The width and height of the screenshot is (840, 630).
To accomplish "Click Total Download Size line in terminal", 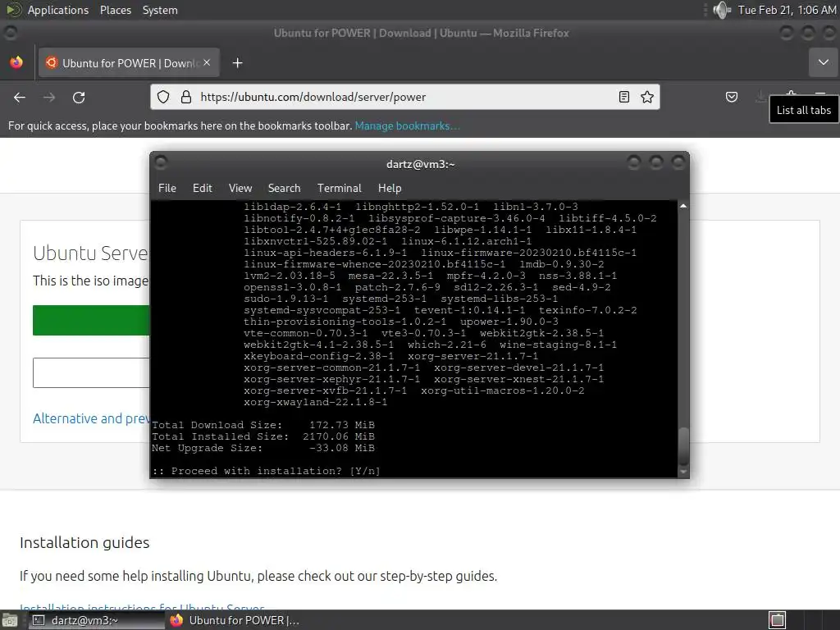I will 263,425.
